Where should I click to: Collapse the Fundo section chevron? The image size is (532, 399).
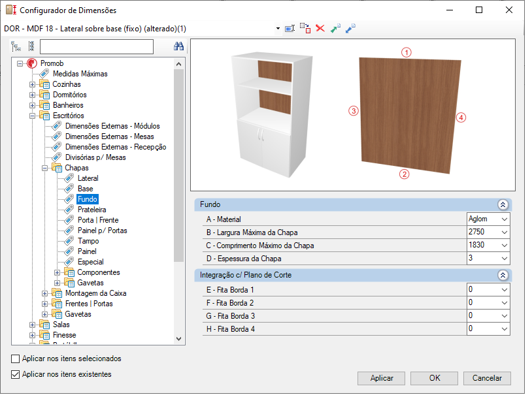(503, 204)
